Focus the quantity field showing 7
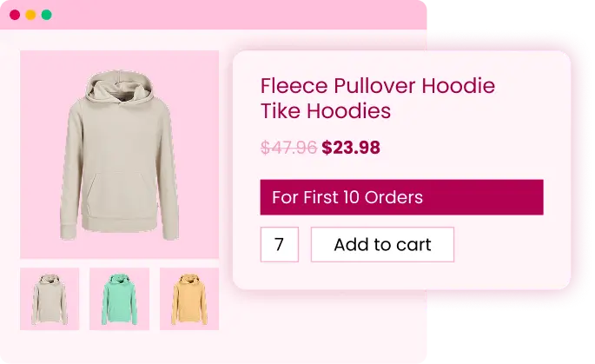595x364 pixels. (x=280, y=244)
